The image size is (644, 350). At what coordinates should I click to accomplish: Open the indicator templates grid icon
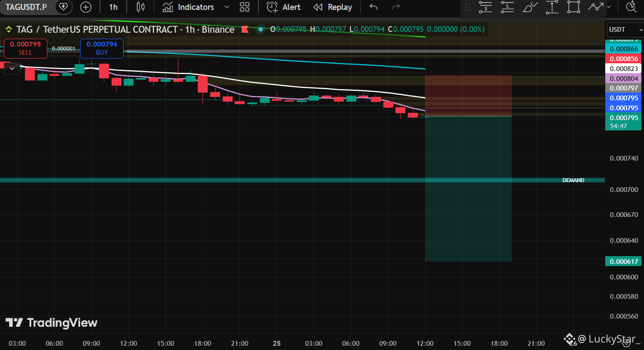pos(244,7)
